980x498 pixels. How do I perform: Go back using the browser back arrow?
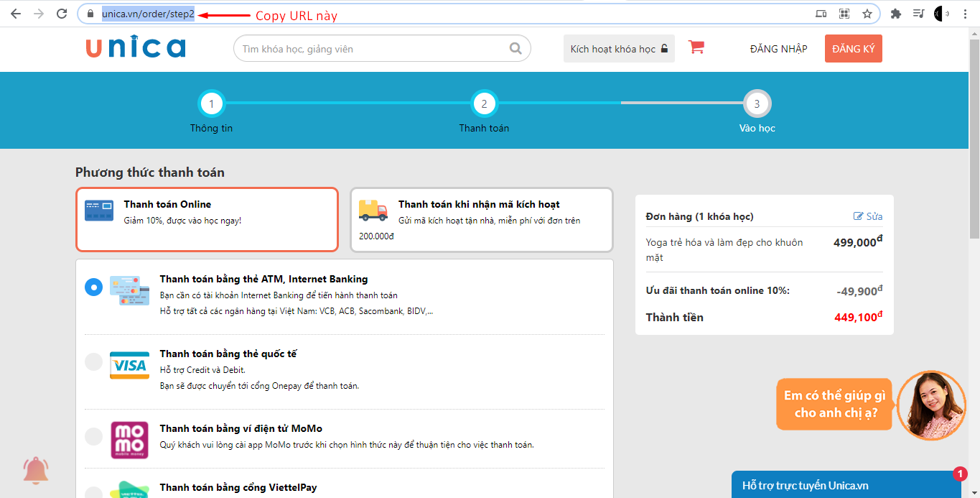pos(15,14)
